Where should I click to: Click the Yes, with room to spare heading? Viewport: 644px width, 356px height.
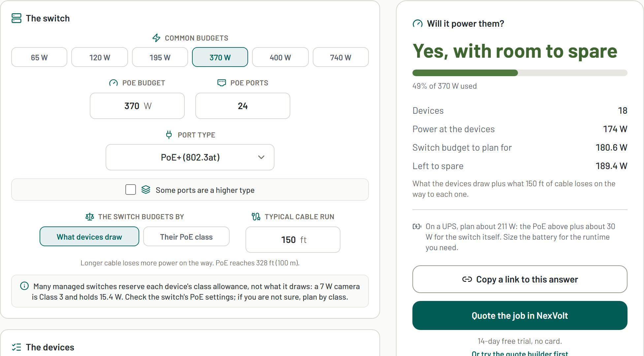tap(515, 51)
